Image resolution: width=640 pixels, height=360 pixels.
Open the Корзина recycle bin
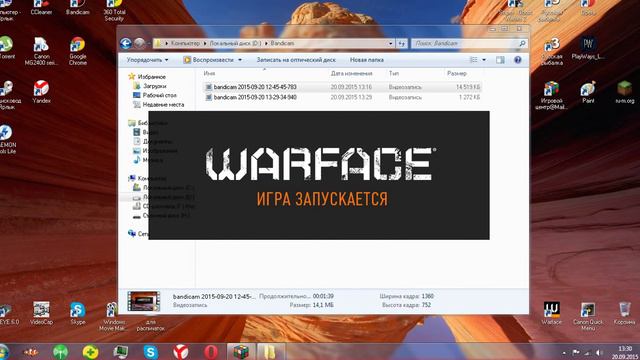pyautogui.click(x=624, y=313)
